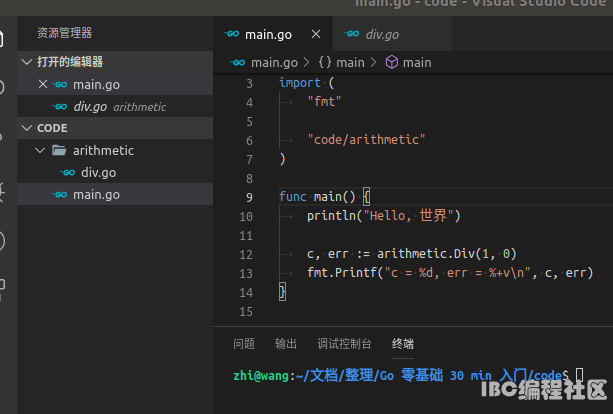
Task: Click the "fmt" import string
Action: coord(324,102)
